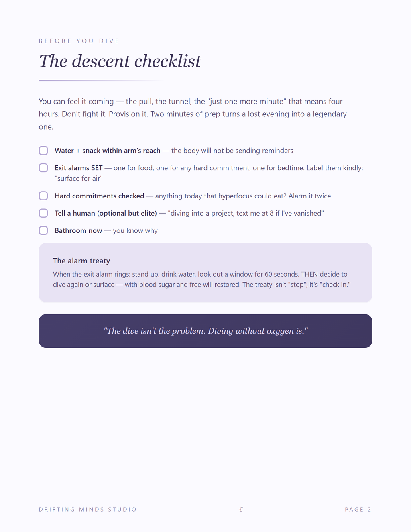Viewport: 411px width, 532px height.
Task: Click the gradient divider under the heading
Action: click(x=100, y=81)
